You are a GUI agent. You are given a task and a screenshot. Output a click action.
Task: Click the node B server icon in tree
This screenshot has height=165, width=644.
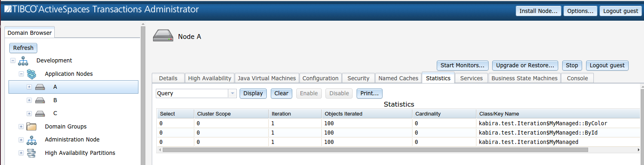pyautogui.click(x=40, y=100)
